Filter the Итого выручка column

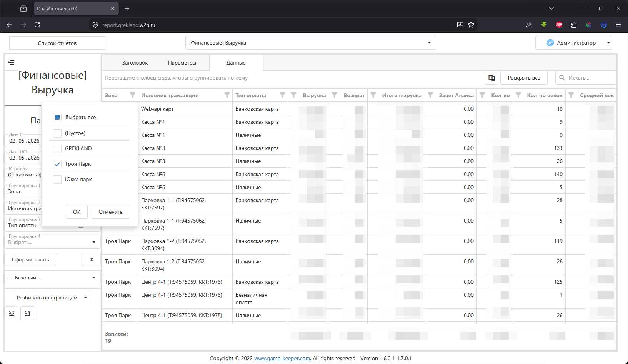(x=373, y=95)
